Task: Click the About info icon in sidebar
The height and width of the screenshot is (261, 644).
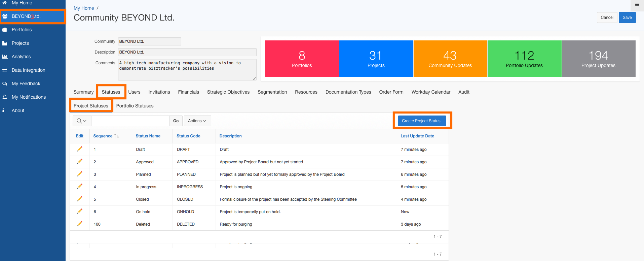Action: coord(3,110)
